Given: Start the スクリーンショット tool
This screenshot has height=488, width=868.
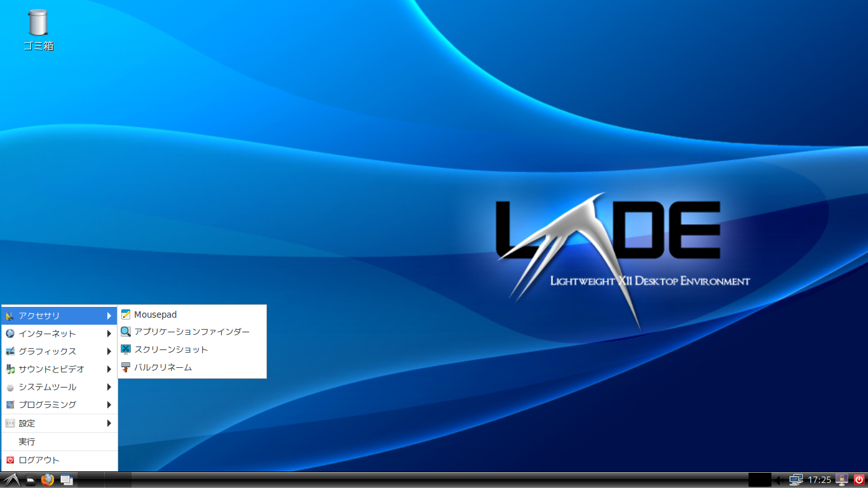Looking at the screenshot, I should coord(192,349).
